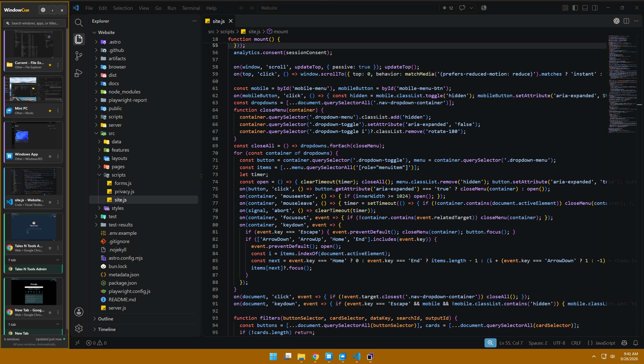Click the ChatGPT icon in editor toolbar

pyautogui.click(x=617, y=21)
